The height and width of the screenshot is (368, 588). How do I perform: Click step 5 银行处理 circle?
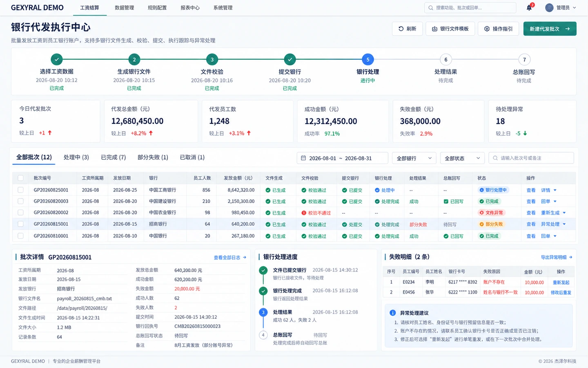[367, 59]
